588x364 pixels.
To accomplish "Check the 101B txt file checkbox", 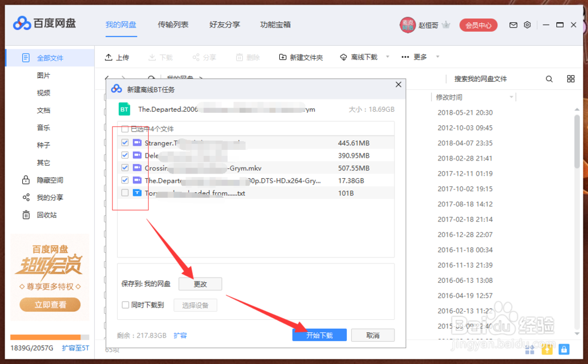I will click(125, 193).
